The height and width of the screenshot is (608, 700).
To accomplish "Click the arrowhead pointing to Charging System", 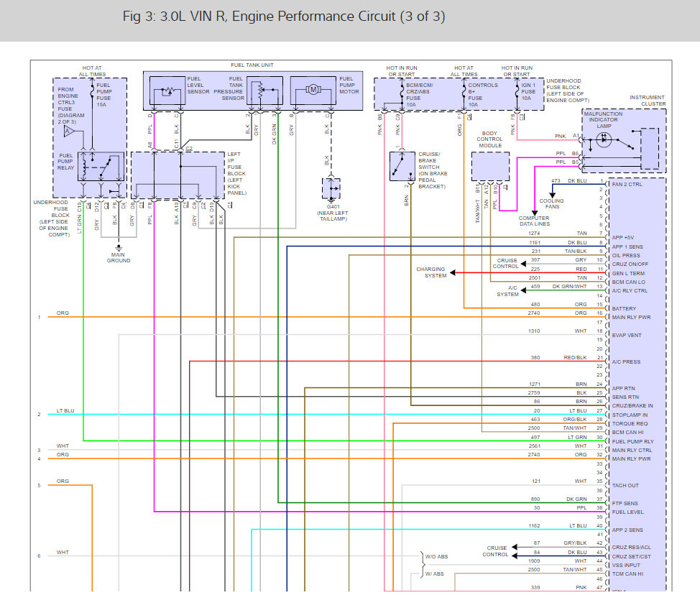I will (452, 272).
